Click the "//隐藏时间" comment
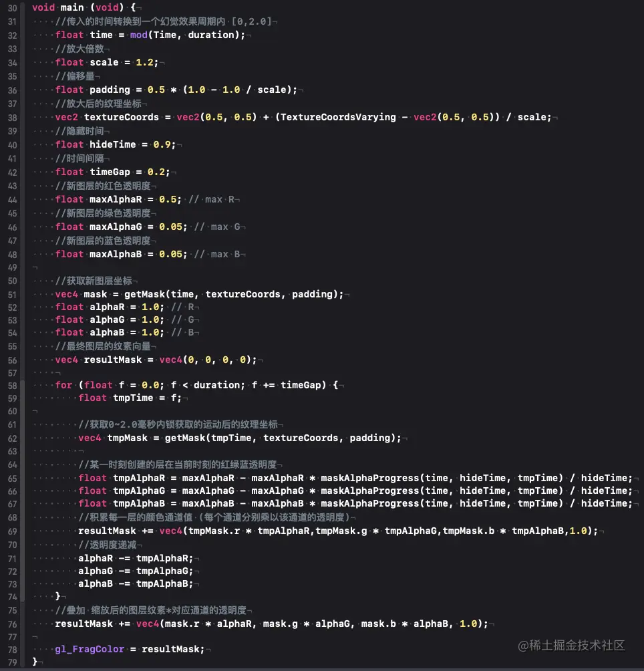This screenshot has width=644, height=671. coord(79,130)
